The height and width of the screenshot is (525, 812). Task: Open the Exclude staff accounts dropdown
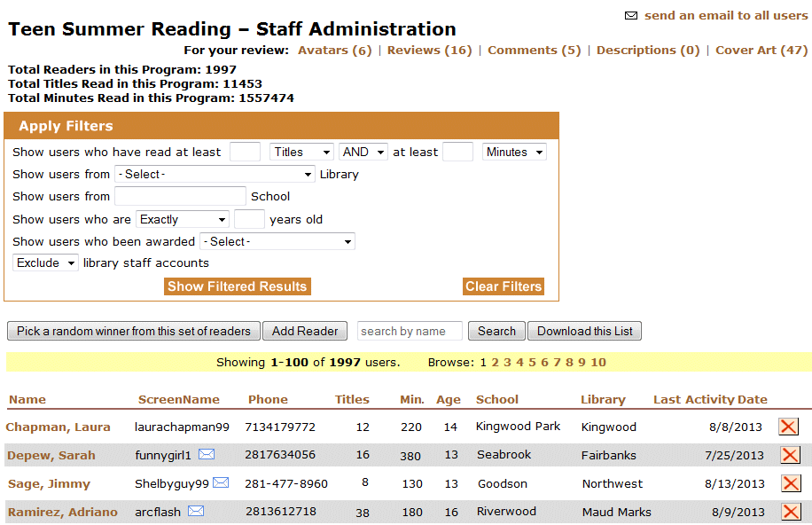point(45,263)
